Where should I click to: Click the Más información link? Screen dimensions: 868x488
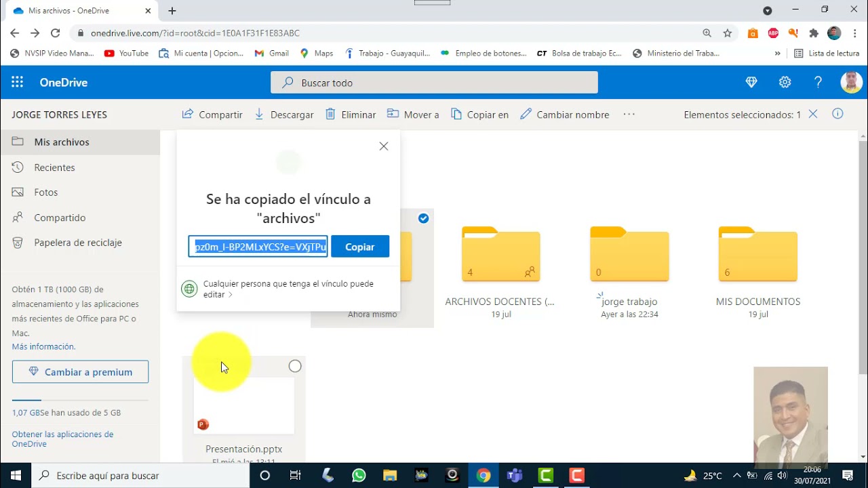43,346
